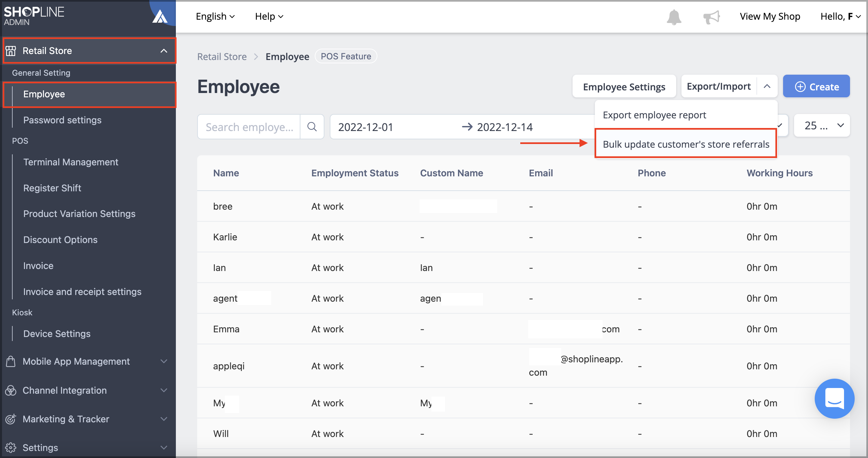The width and height of the screenshot is (868, 458).
Task: Click the Custom Name column header
Action: (x=452, y=173)
